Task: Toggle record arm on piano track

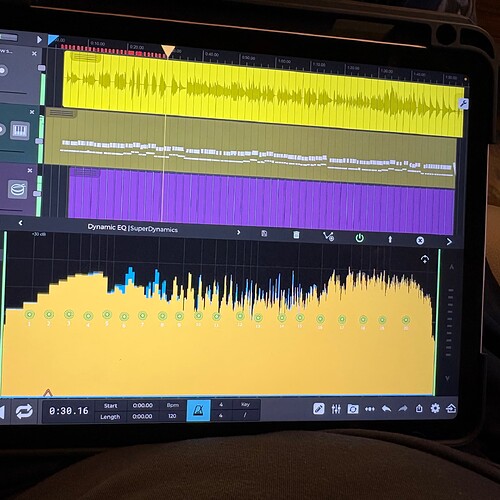Action: [2, 129]
